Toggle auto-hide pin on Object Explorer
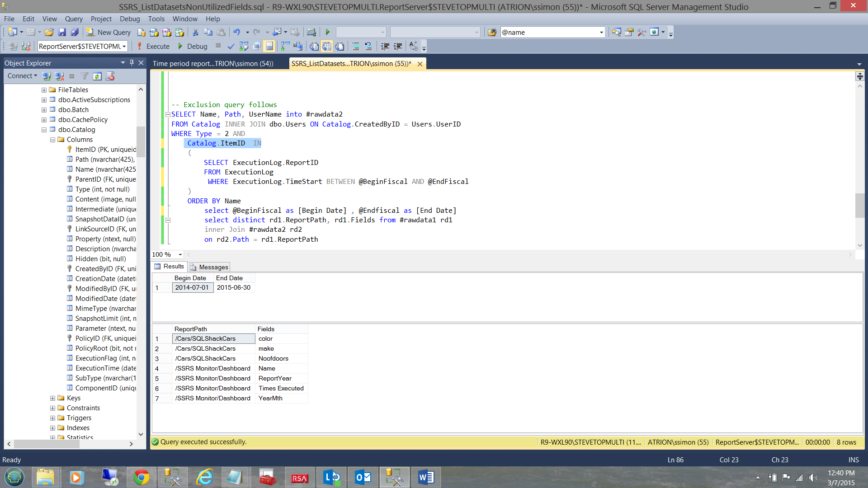 click(x=132, y=63)
